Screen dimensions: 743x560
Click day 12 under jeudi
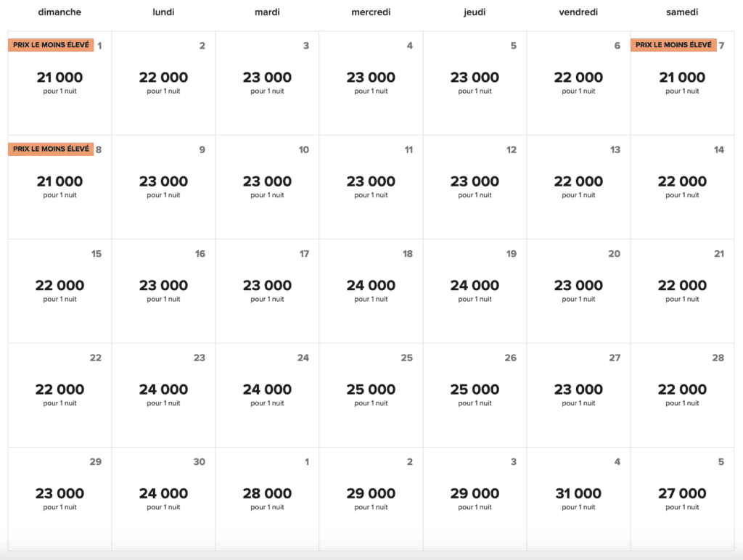[x=475, y=186]
